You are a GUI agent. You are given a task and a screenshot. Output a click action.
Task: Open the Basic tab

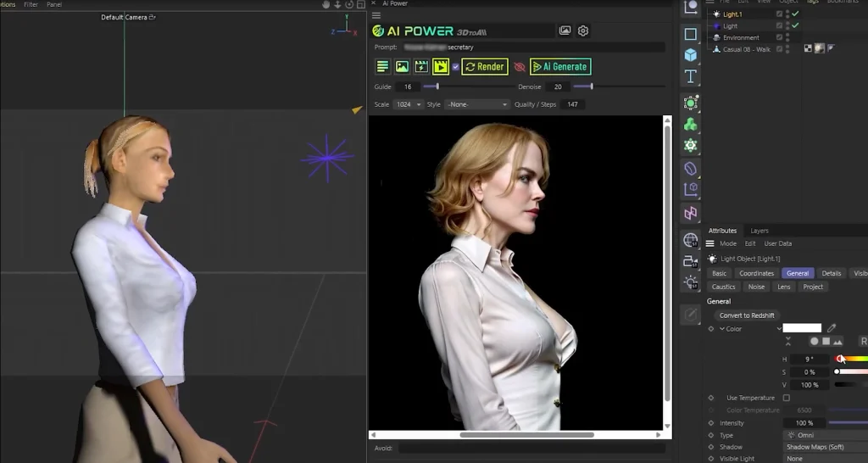[x=719, y=273]
